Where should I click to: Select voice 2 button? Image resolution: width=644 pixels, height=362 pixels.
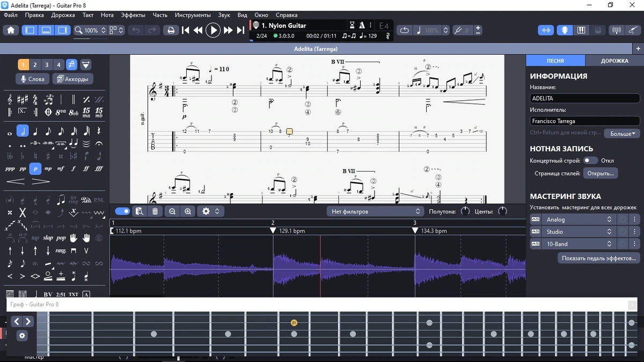point(35,65)
